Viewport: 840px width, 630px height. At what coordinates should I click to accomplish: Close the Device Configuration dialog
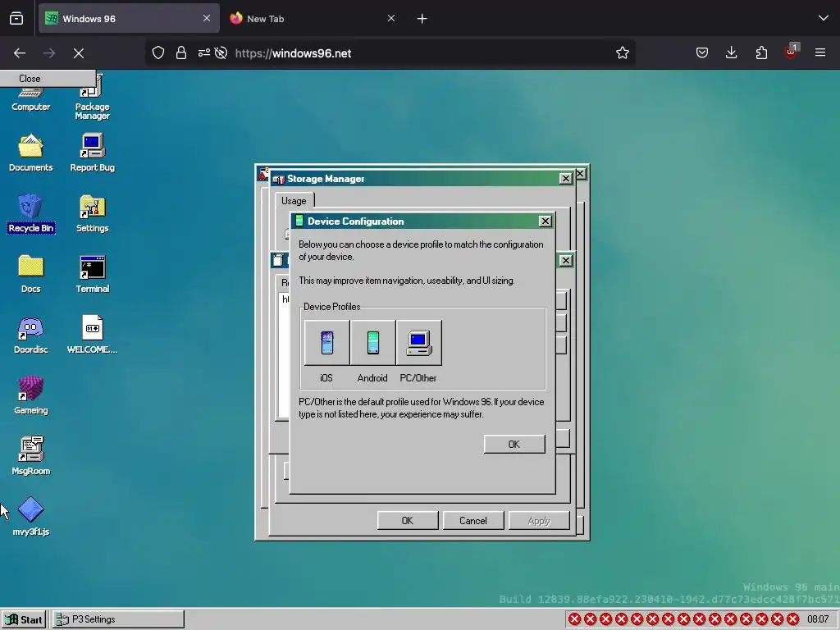[545, 221]
